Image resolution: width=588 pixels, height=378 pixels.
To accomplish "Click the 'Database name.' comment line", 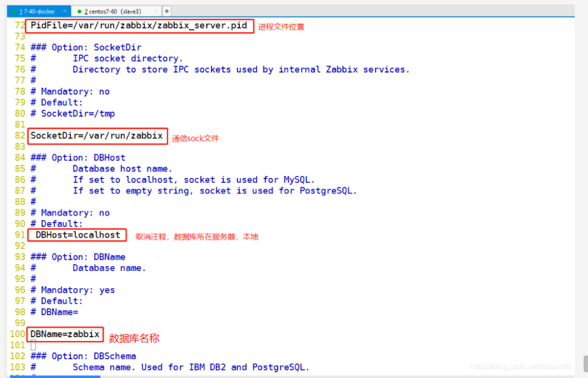I will [109, 268].
